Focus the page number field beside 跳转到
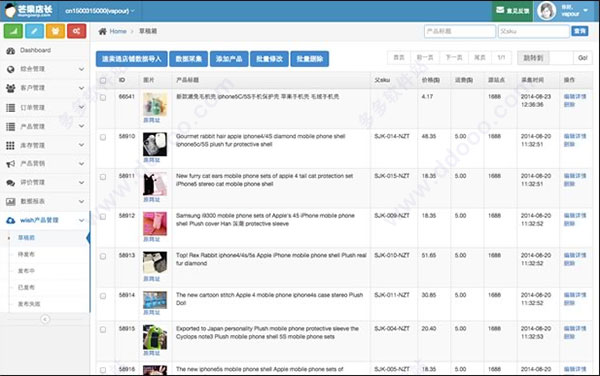600x376 pixels. [x=561, y=58]
